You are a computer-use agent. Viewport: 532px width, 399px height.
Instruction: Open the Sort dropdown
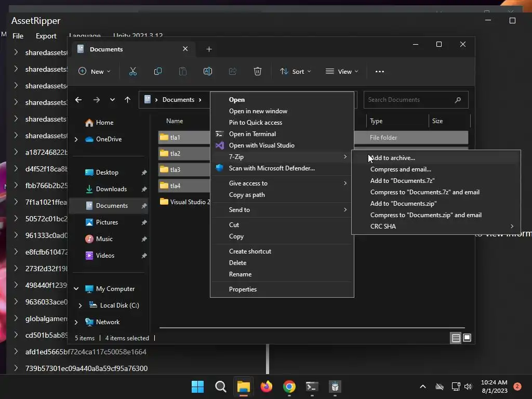295,72
